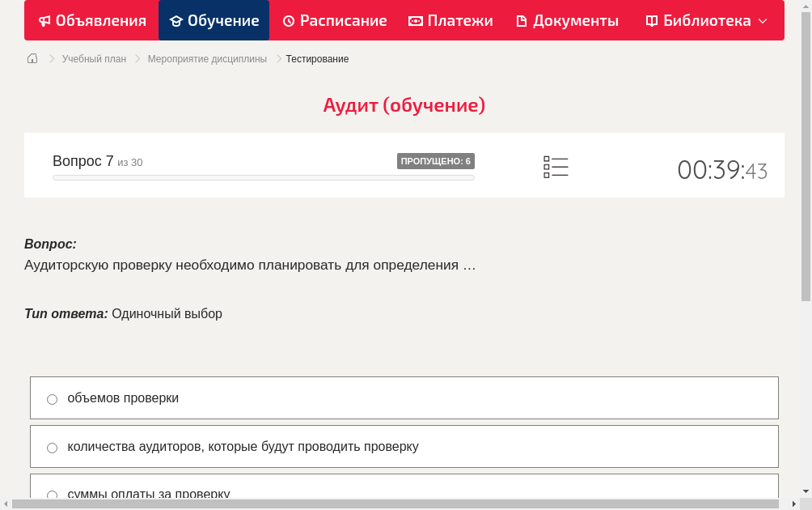Click the question progress bar

click(x=263, y=177)
